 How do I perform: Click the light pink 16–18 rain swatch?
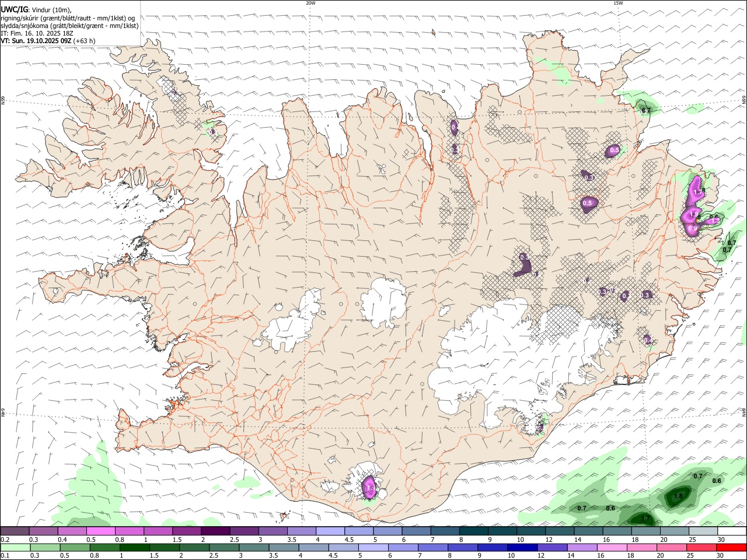(612, 547)
